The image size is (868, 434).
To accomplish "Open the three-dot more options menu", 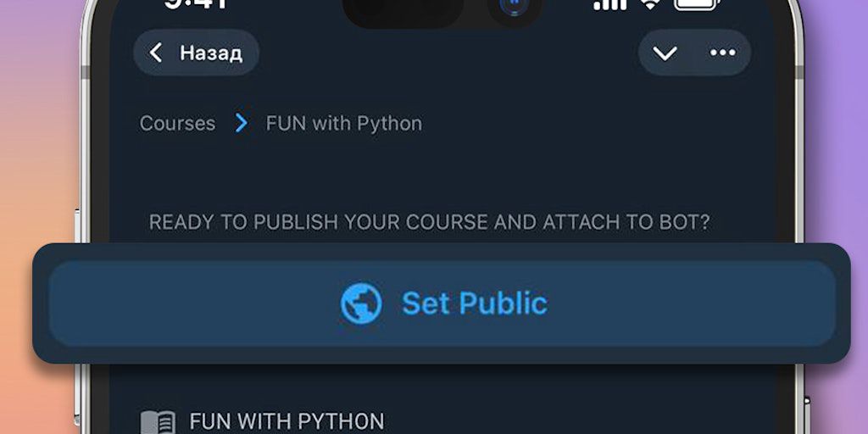I will coord(722,53).
